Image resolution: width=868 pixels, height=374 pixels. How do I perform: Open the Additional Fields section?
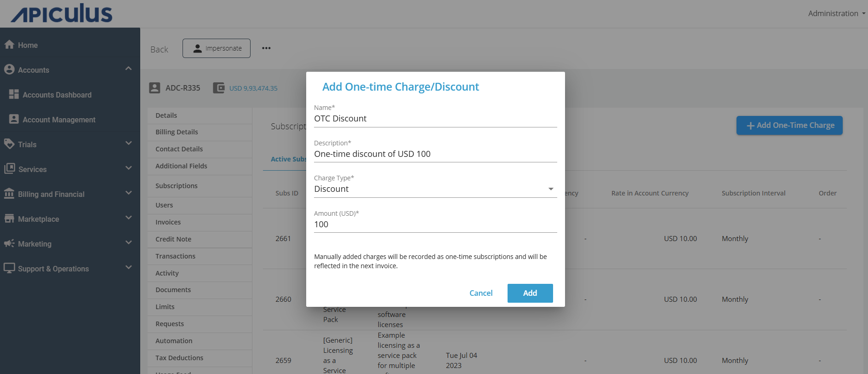[200, 166]
